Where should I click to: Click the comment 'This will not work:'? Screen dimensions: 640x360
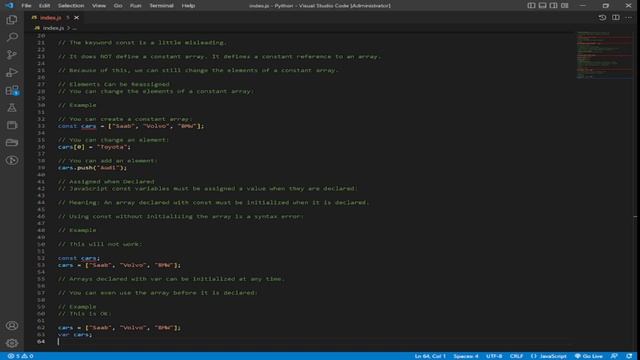100,244
